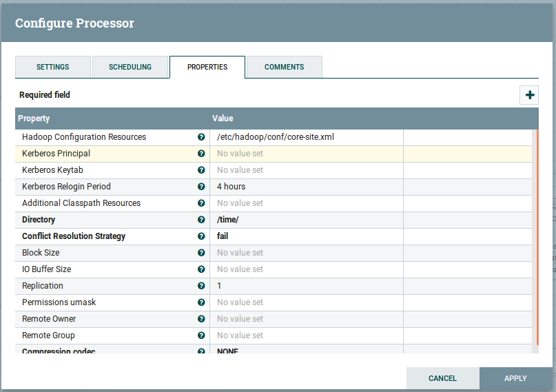Edit the Directory value /time/
The image size is (556, 392).
point(306,220)
